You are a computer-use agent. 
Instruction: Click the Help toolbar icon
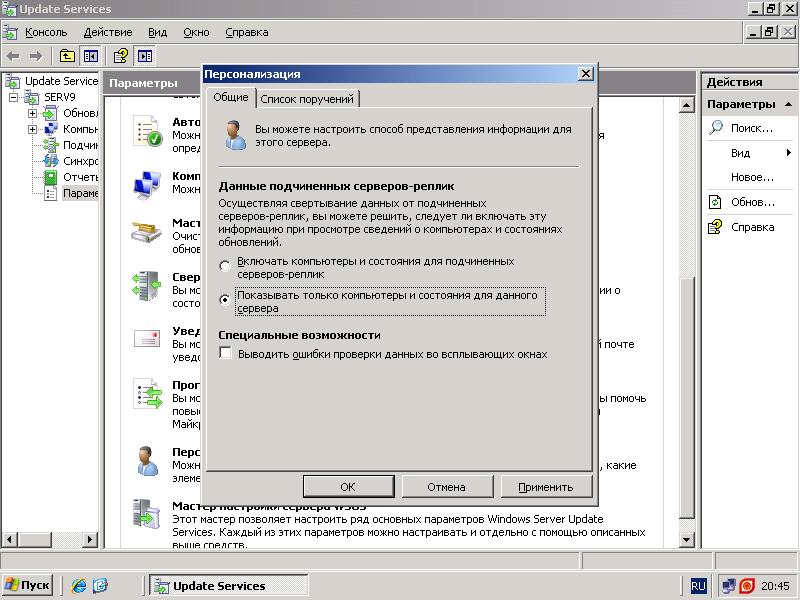tap(121, 56)
